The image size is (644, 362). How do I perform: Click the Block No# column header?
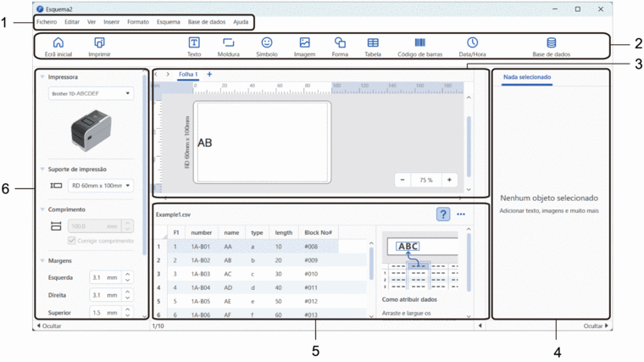(x=318, y=232)
